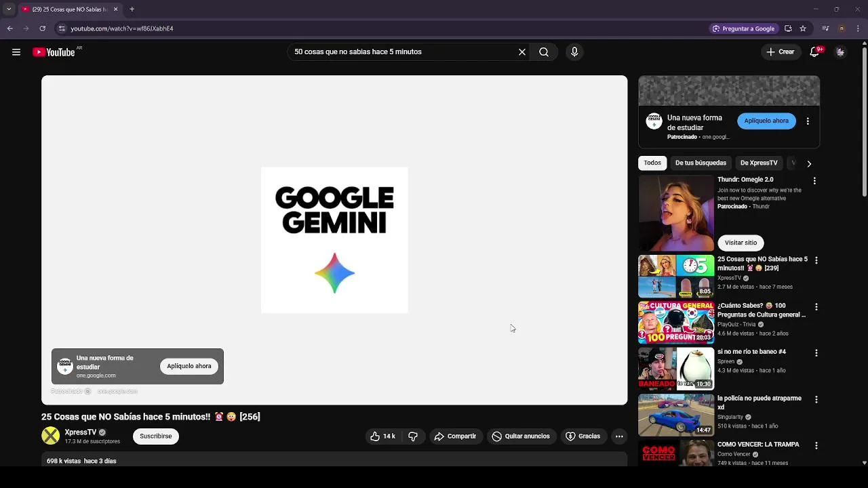Open the COMO VENCER: LA TRAMPA title
This screenshot has width=868, height=488.
[758, 445]
